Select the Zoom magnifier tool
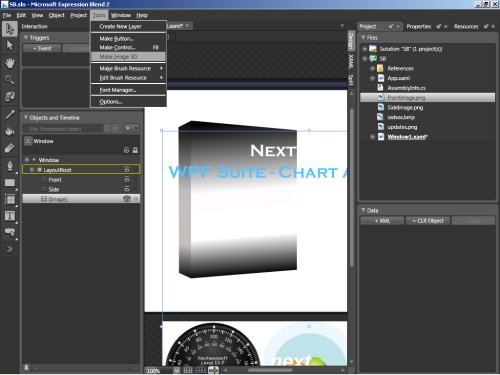Viewport: 500px width, 375px height. (x=10, y=79)
